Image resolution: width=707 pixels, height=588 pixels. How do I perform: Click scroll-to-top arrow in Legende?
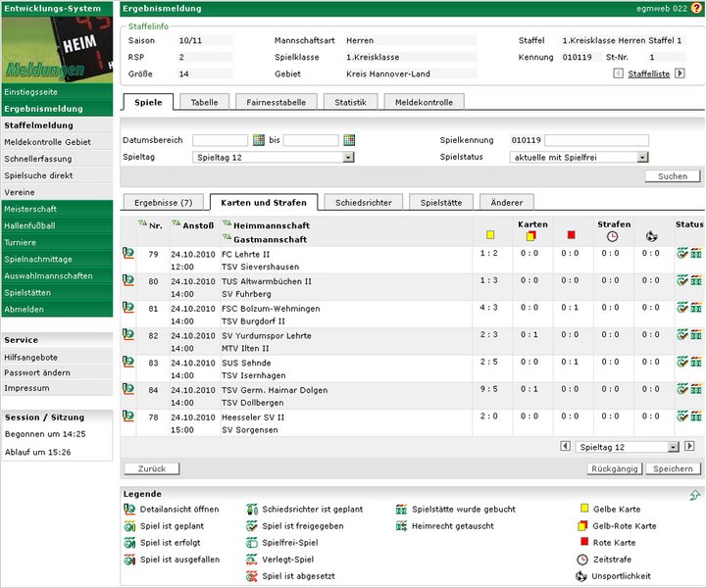pyautogui.click(x=695, y=496)
